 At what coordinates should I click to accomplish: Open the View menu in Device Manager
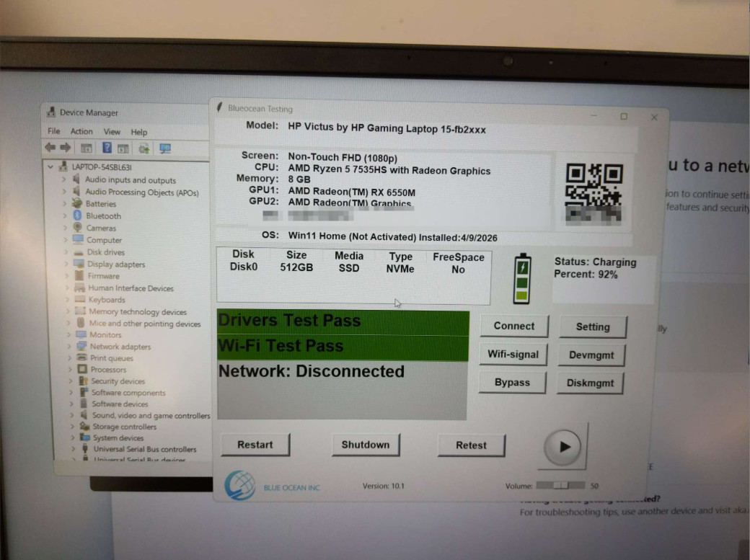112,131
